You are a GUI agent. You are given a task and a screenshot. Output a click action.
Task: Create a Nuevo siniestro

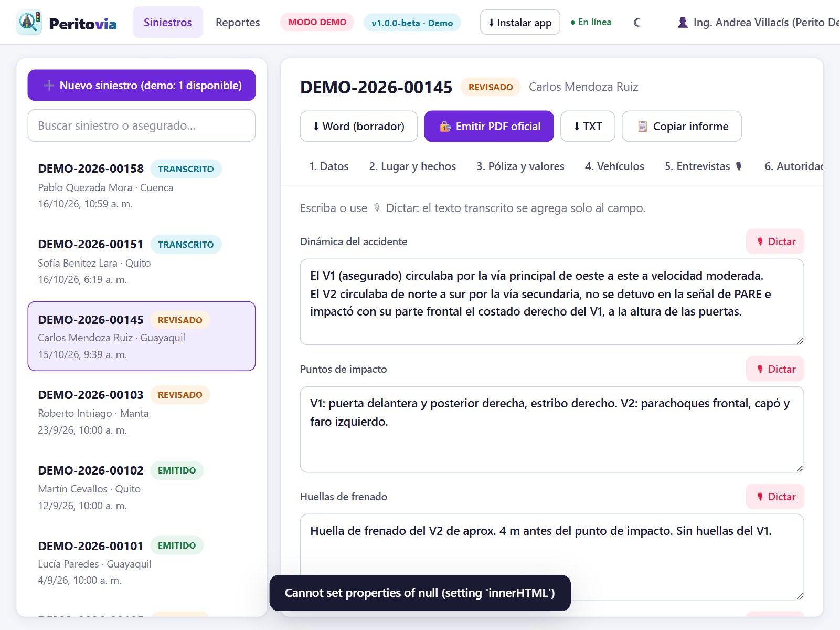click(142, 85)
